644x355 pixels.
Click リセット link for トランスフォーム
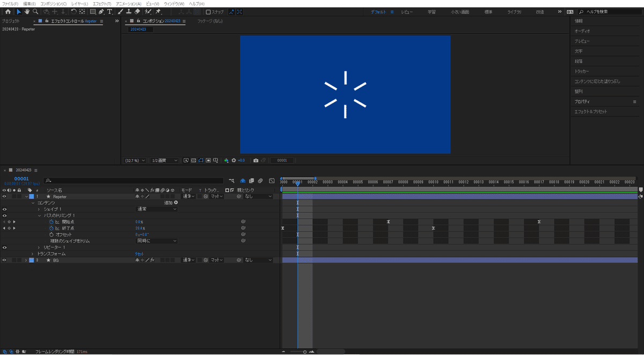click(139, 254)
